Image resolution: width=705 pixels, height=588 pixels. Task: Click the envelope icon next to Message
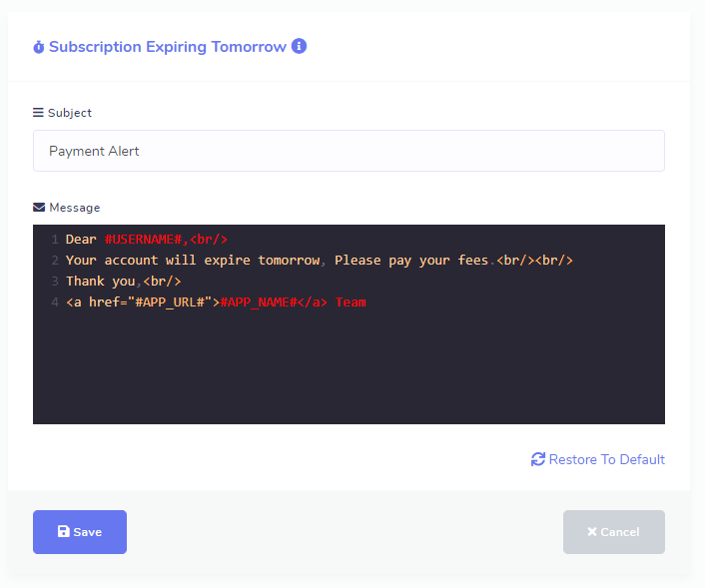click(x=39, y=208)
